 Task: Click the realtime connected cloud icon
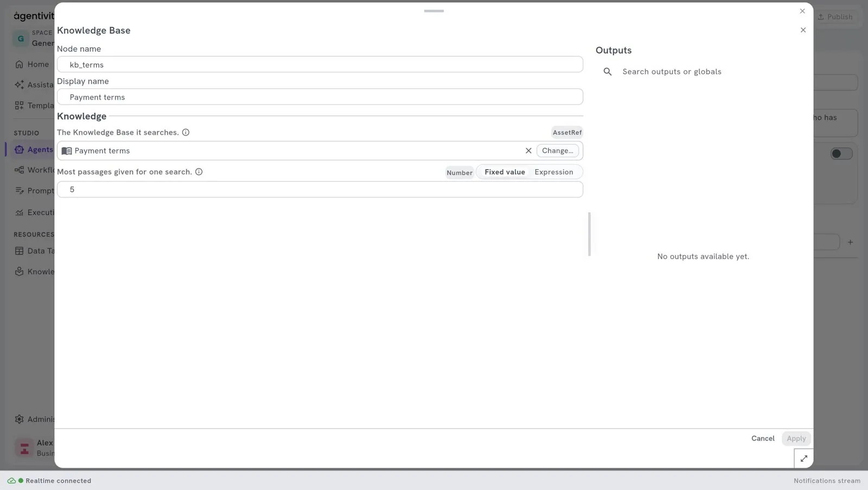tap(11, 481)
